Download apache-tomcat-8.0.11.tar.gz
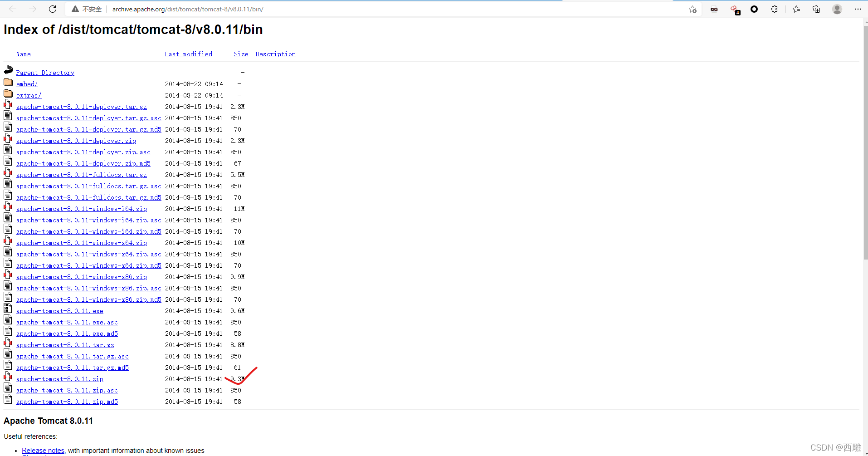868x456 pixels. pyautogui.click(x=65, y=345)
